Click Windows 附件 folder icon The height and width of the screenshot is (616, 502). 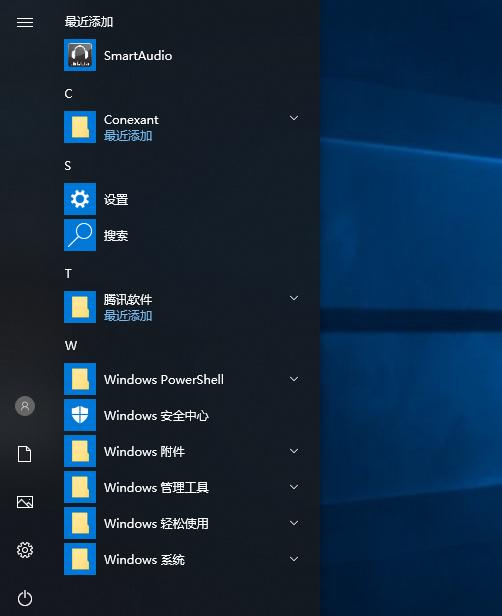tap(80, 451)
